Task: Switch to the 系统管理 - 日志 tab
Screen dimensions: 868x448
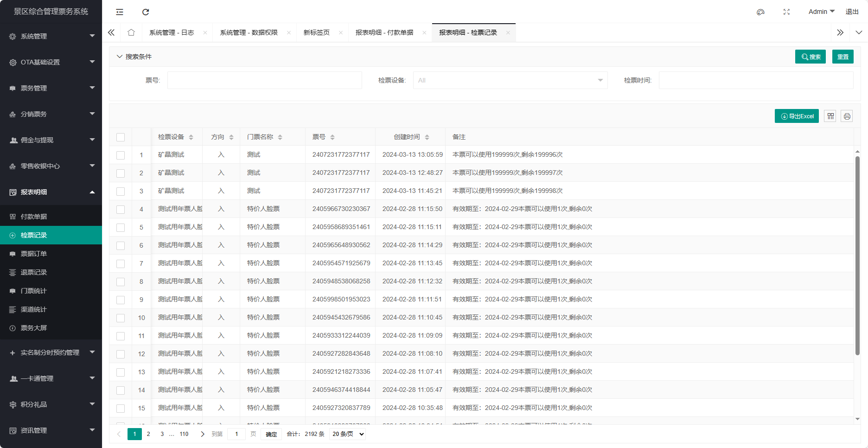Action: (x=172, y=32)
